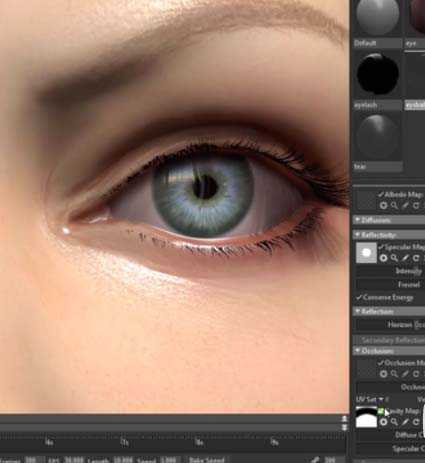The width and height of the screenshot is (425, 463).
Task: Click the Albedo Map magnifier icon
Action: [394, 206]
